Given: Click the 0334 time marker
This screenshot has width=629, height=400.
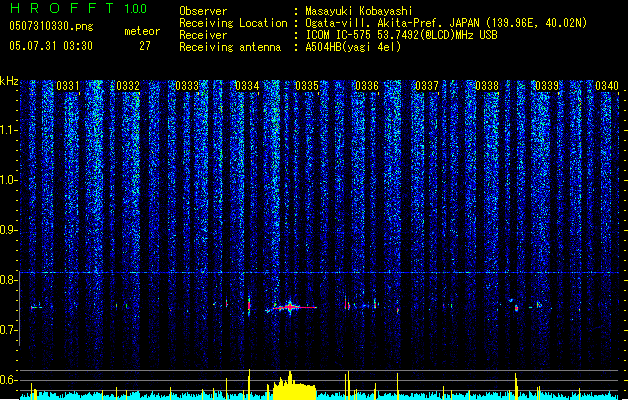Looking at the screenshot, I should pyautogui.click(x=247, y=86).
